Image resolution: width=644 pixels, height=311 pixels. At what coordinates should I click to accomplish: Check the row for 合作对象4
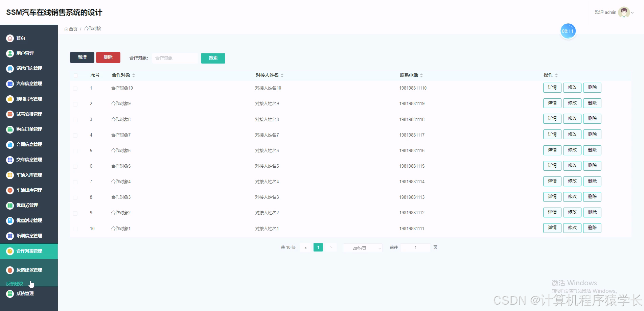(x=75, y=182)
